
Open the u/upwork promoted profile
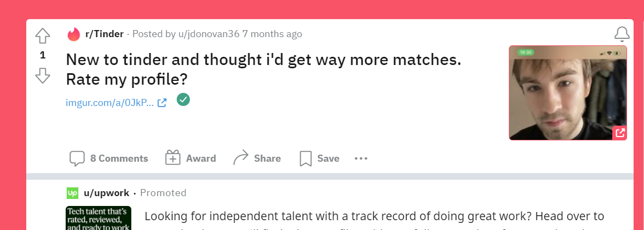click(106, 193)
